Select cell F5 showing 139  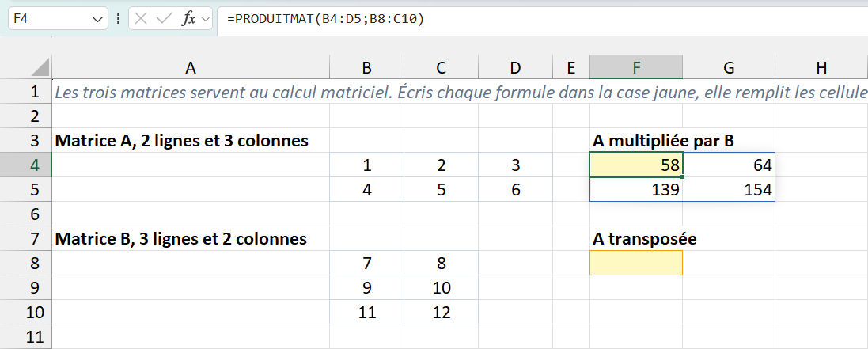click(636, 189)
